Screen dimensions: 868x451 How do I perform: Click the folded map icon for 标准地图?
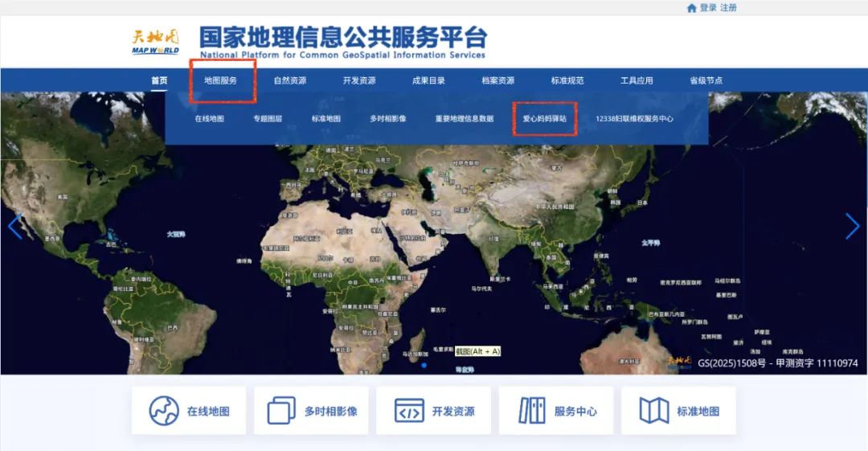click(x=653, y=411)
